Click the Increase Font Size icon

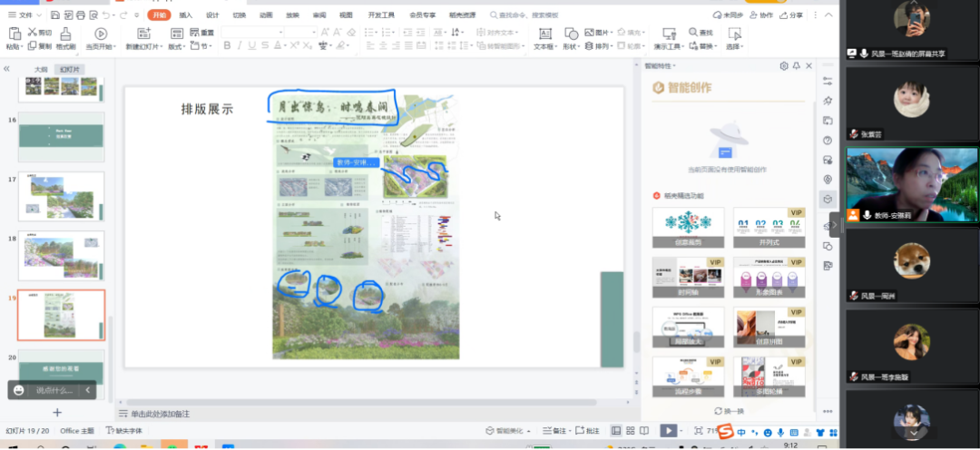[326, 32]
